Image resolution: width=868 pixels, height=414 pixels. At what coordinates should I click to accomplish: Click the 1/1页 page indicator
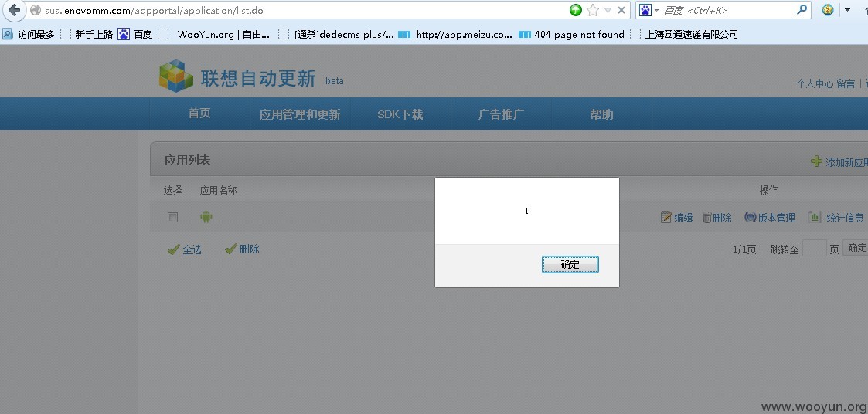click(744, 249)
